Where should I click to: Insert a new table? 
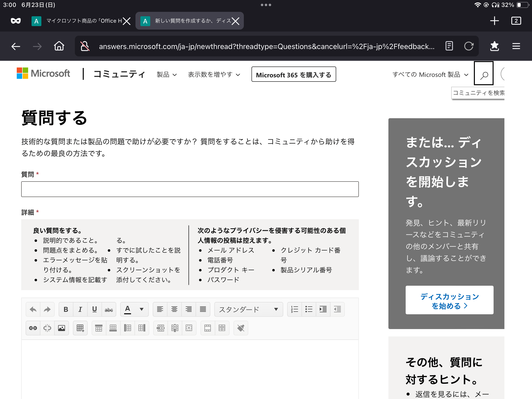click(80, 328)
